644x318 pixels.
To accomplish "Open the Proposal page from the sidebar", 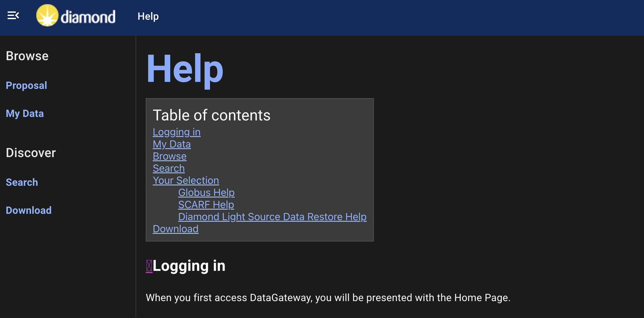I will pyautogui.click(x=26, y=85).
